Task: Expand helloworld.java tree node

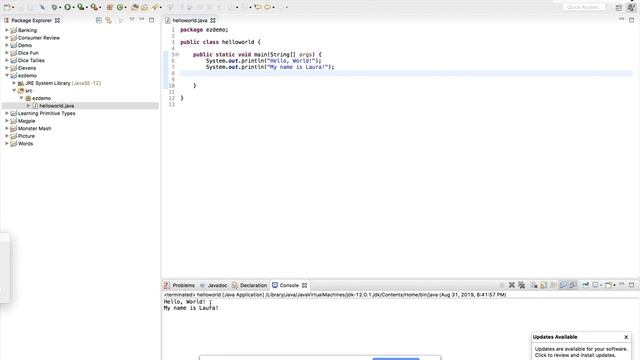Action: coord(29,106)
